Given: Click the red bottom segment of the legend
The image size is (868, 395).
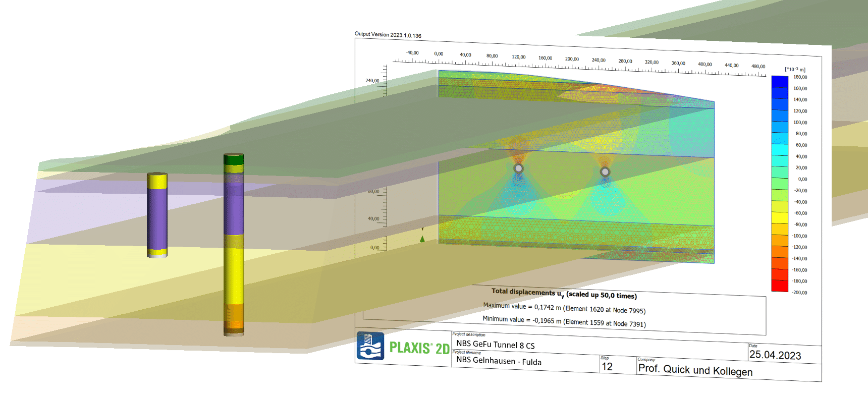Looking at the screenshot, I should coord(780,286).
